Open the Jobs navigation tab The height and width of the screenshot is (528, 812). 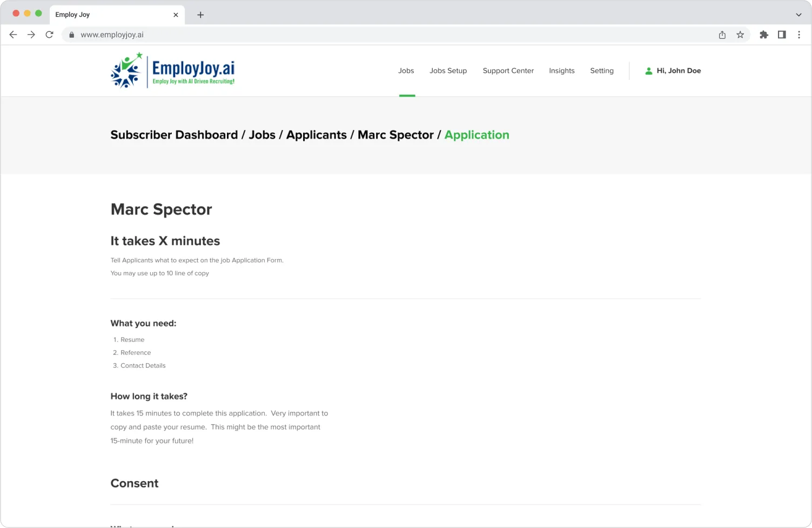click(406, 71)
